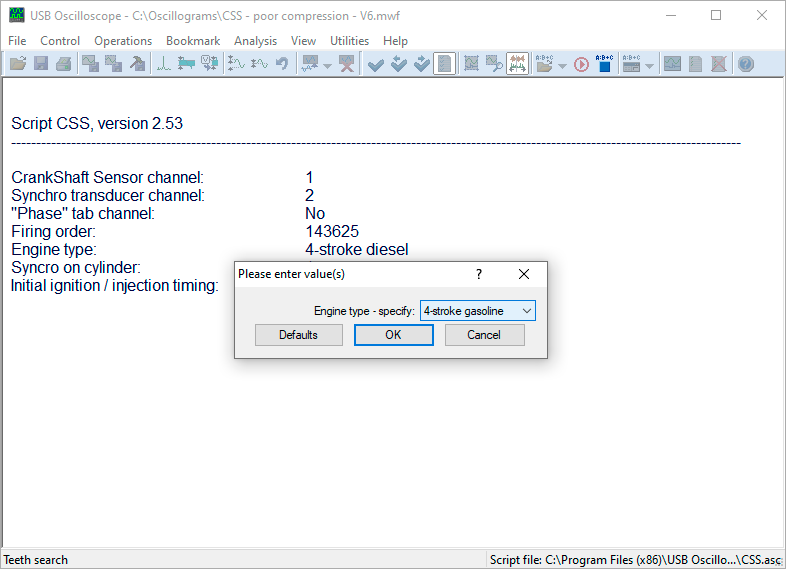Open dropdown arrow next to script folder
This screenshot has width=786, height=569.
point(562,65)
